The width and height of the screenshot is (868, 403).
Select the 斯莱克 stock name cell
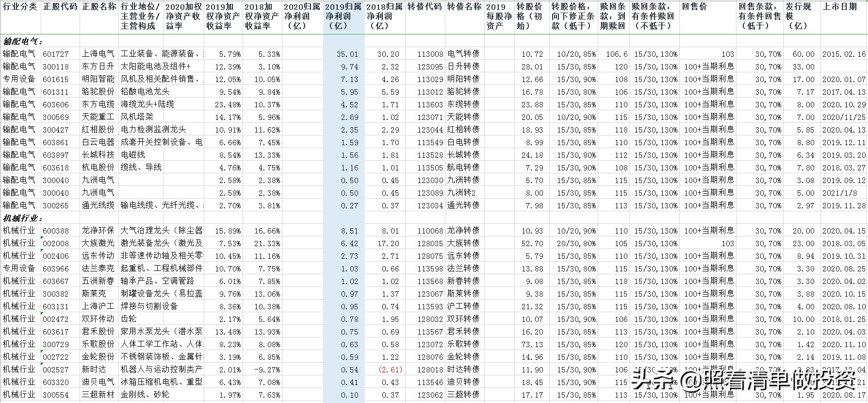click(94, 294)
